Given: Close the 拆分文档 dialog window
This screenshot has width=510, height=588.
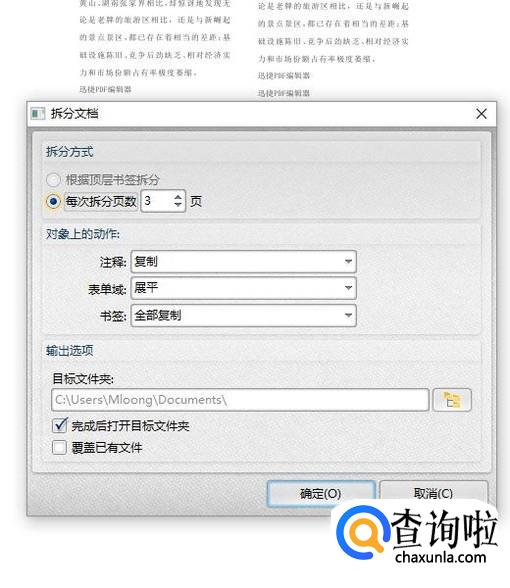Looking at the screenshot, I should 482,114.
